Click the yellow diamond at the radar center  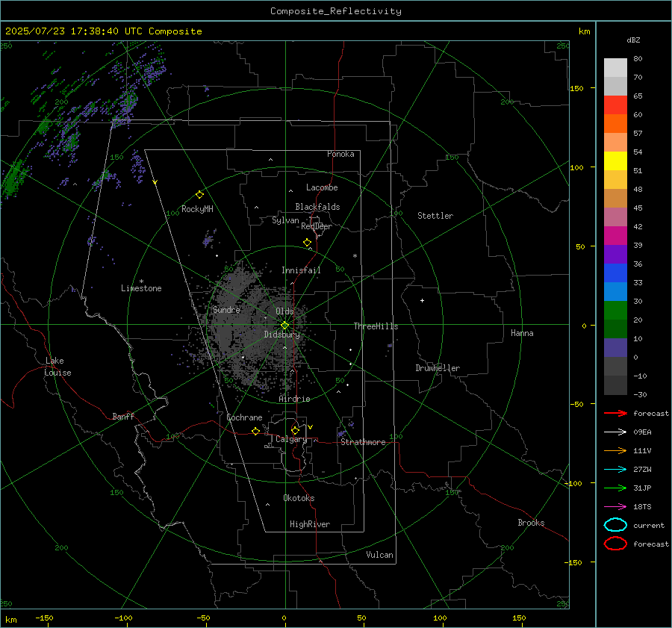point(285,326)
